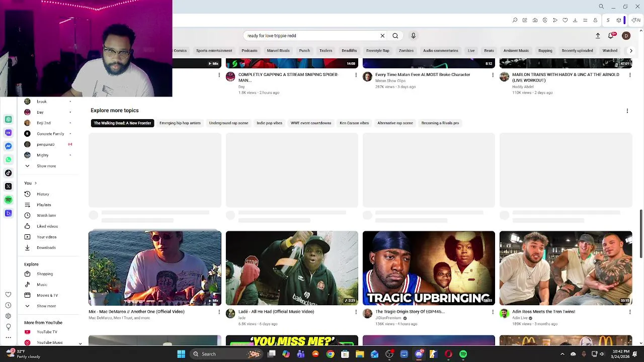
Task: Open YouTube TV link
Action: coord(47,332)
